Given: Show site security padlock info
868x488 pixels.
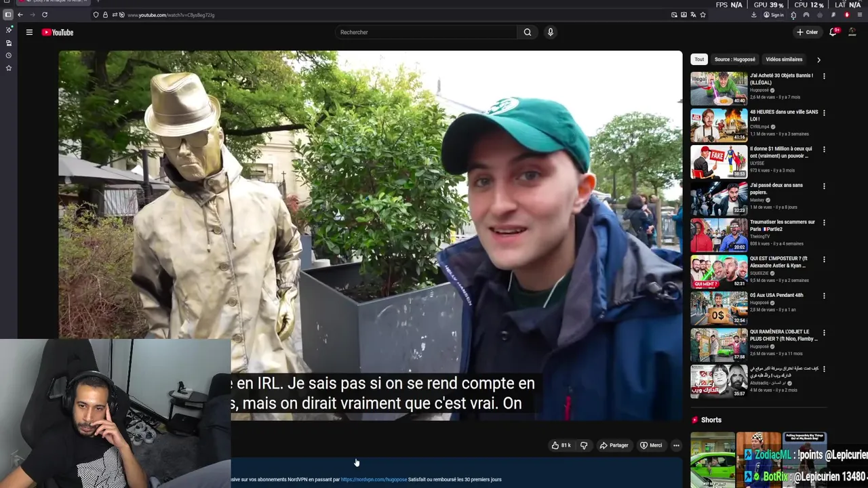Looking at the screenshot, I should (x=105, y=14).
